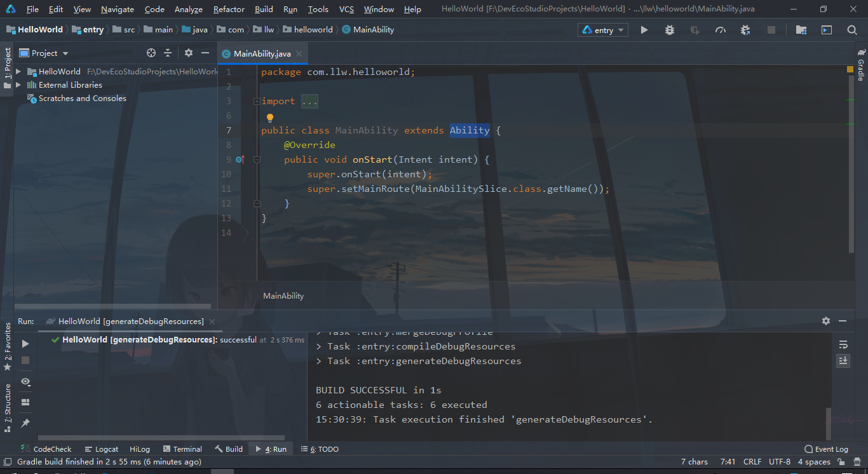
Task: Expand the folded import block
Action: (x=256, y=101)
